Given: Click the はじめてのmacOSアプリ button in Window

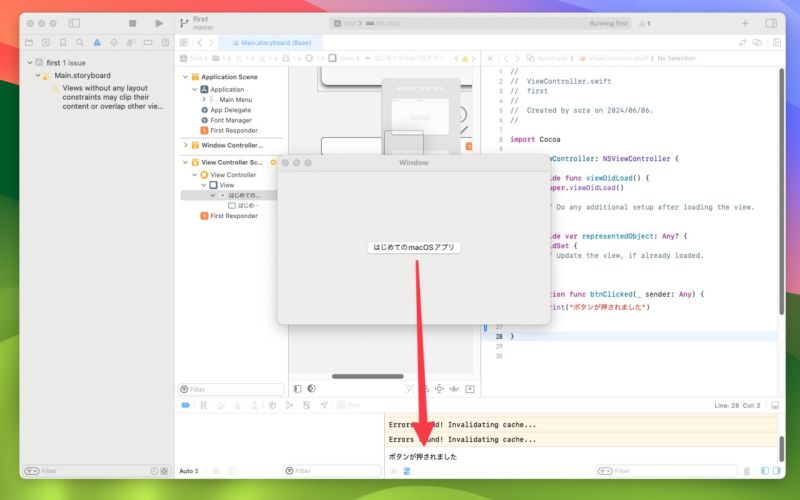Looking at the screenshot, I should (x=414, y=247).
